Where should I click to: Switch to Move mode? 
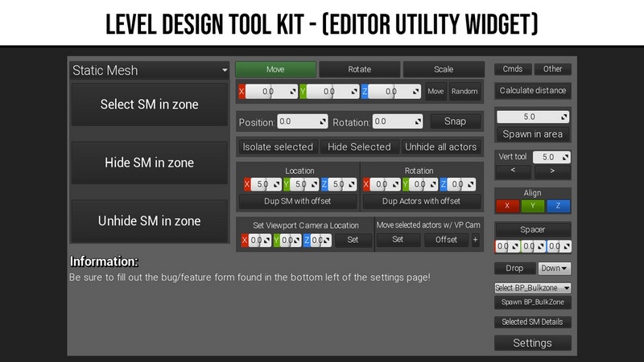(x=275, y=69)
